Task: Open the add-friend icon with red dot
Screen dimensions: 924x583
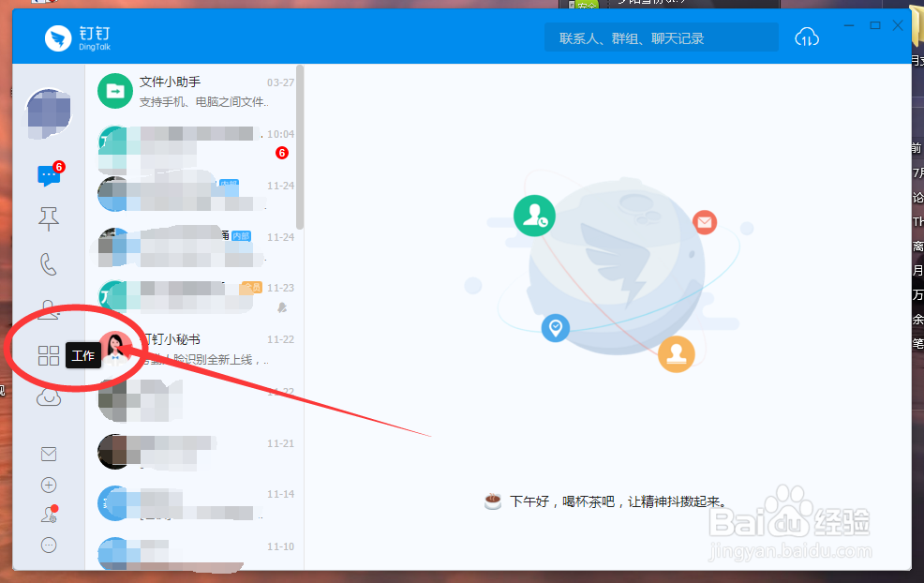Action: coord(48,515)
